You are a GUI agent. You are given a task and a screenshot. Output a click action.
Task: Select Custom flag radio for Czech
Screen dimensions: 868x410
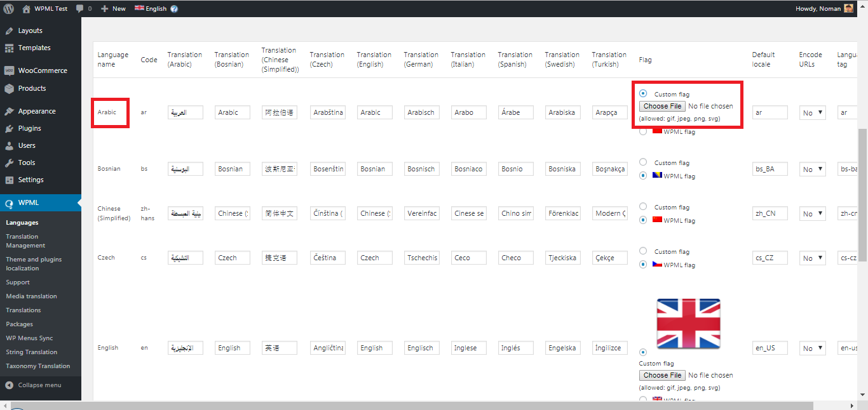click(643, 251)
